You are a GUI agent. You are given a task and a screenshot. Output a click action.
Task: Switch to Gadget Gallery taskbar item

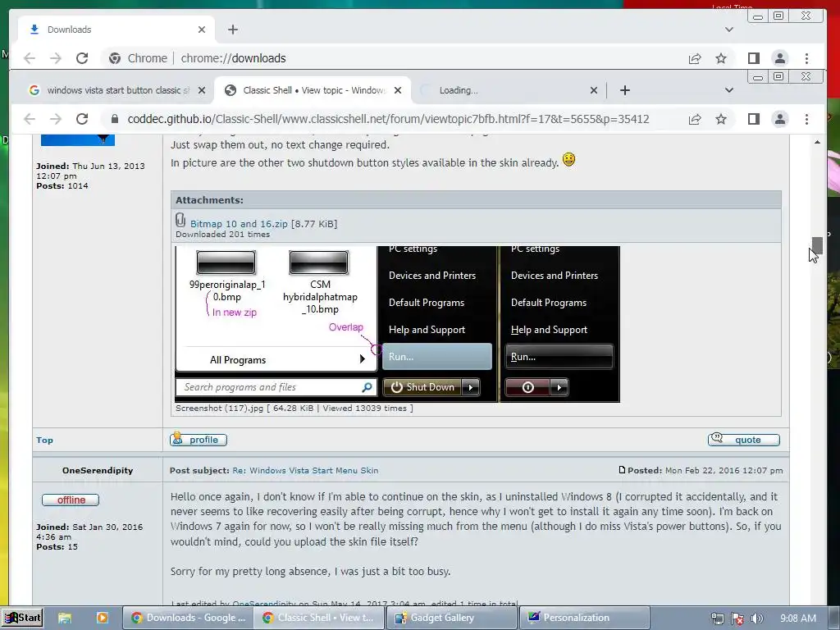click(x=452, y=618)
